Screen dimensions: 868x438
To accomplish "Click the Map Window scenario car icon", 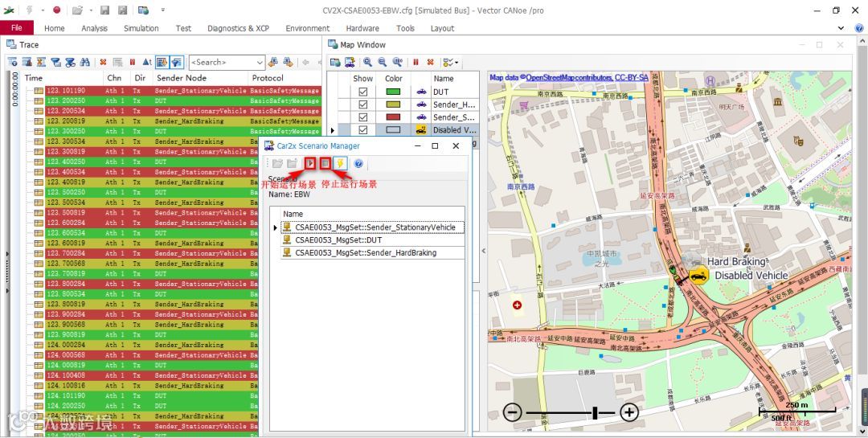I will (x=350, y=62).
